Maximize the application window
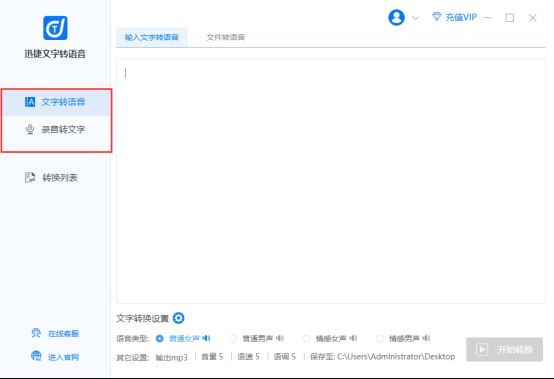 coord(509,18)
